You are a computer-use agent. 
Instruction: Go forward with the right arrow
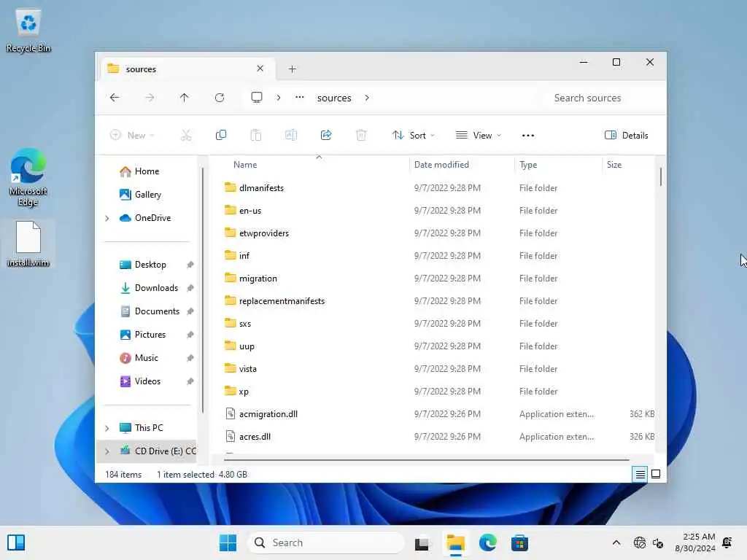point(150,98)
